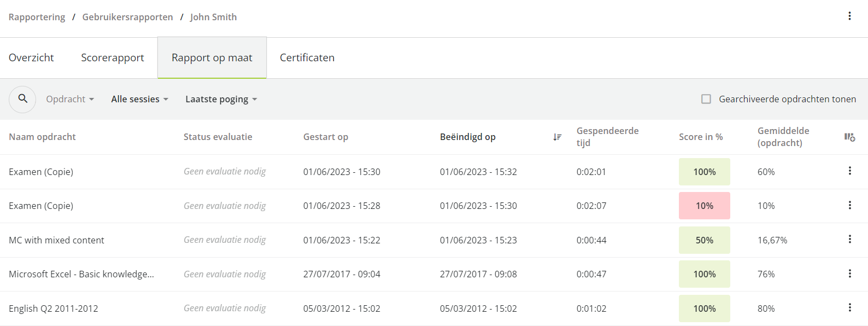
Task: Switch to the Overzicht tab
Action: (31, 57)
